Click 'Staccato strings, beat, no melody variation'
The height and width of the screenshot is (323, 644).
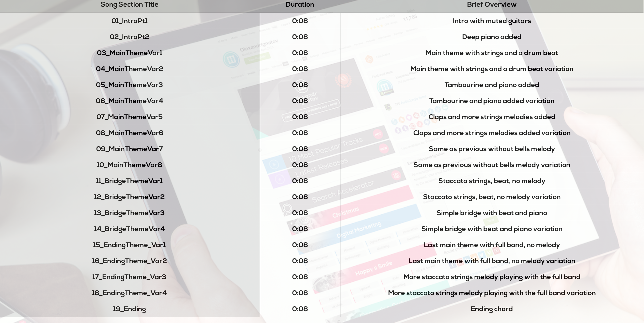coord(492,197)
